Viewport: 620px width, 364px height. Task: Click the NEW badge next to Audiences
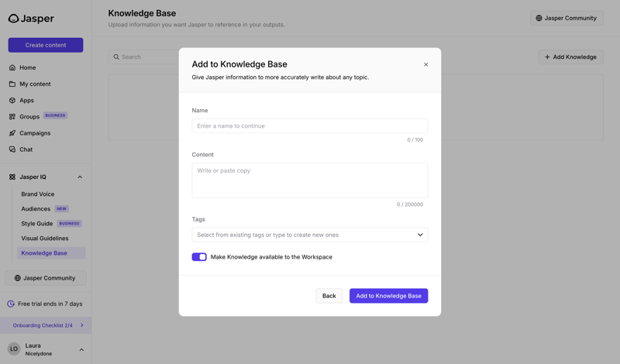pos(61,208)
